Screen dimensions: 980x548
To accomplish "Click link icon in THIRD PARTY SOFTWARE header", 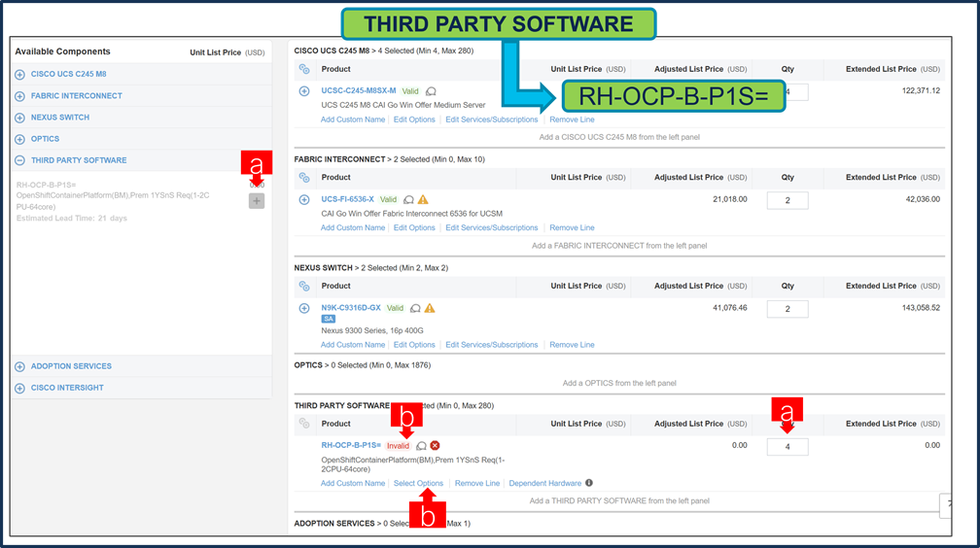I will pos(304,424).
